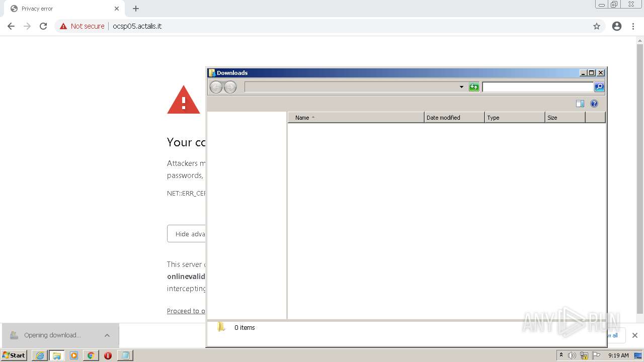Click the red warning triangle icon

184,100
